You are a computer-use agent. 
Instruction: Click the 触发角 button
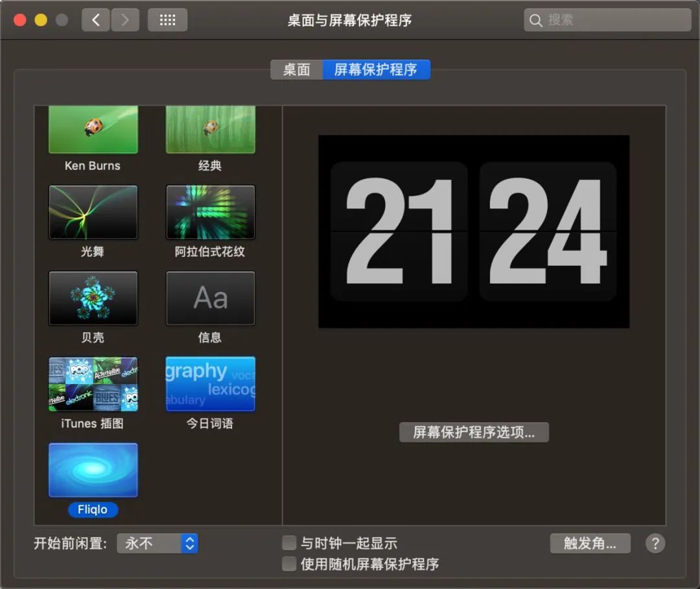coord(590,544)
